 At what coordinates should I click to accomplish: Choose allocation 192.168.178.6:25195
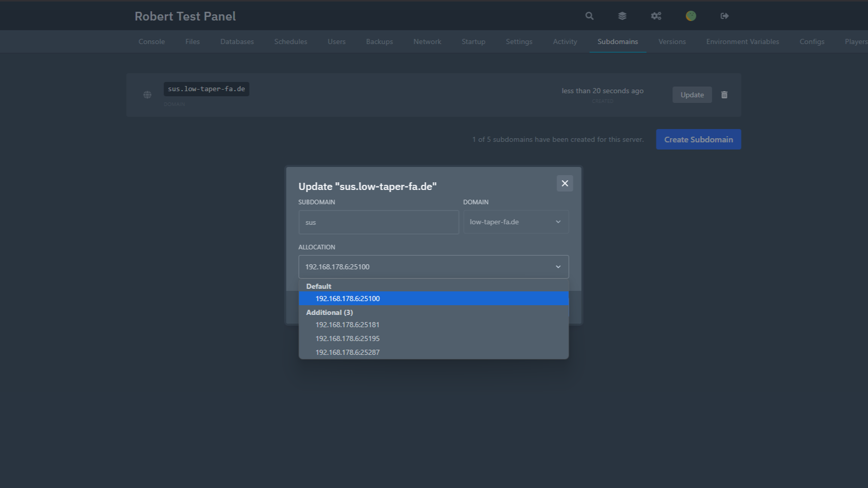(347, 338)
